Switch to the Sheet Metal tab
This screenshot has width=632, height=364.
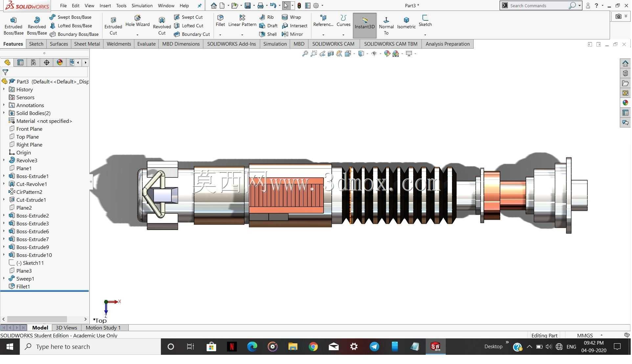pos(87,44)
